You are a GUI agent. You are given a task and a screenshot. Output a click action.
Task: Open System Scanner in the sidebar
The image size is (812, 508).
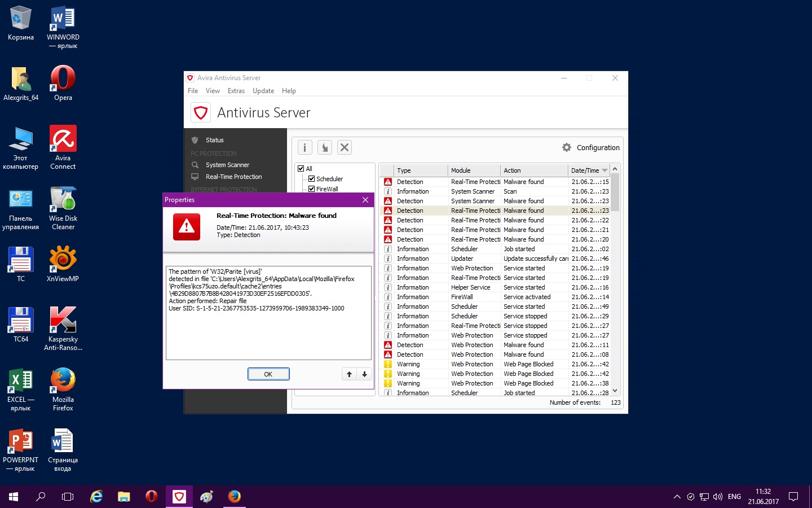227,165
